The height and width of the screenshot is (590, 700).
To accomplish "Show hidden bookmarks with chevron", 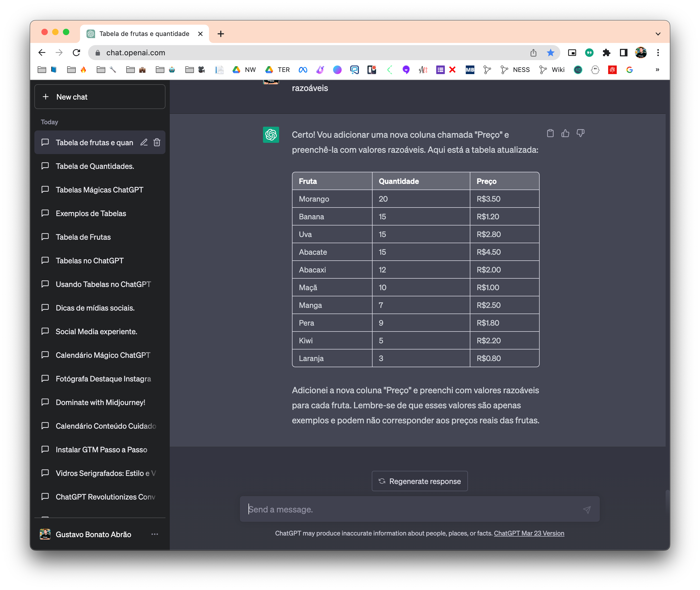I will click(658, 70).
